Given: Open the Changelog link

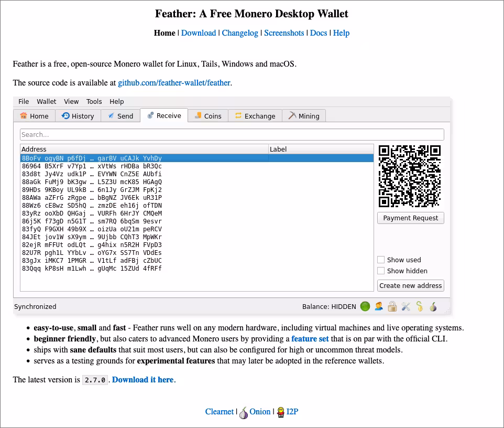Looking at the screenshot, I should pyautogui.click(x=240, y=33).
